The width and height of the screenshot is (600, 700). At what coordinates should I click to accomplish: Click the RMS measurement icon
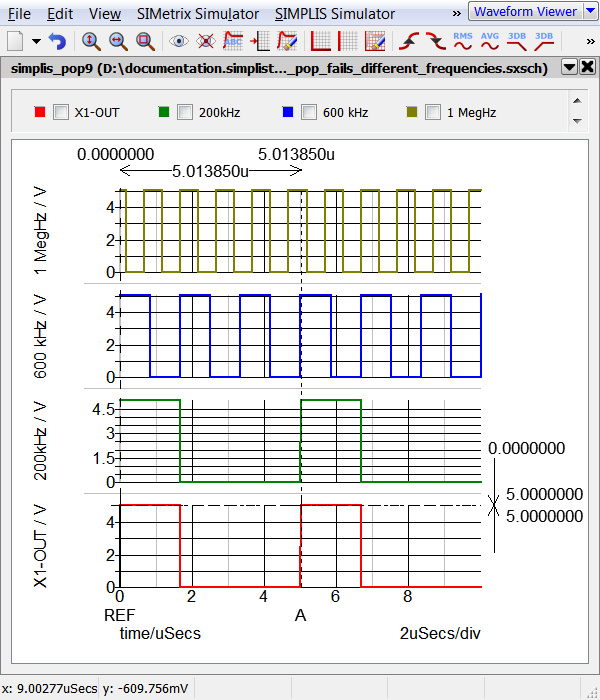tap(463, 41)
